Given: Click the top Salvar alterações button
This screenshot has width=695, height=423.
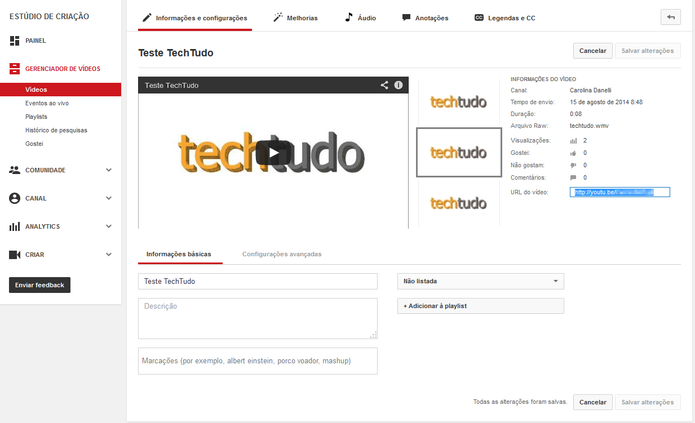Looking at the screenshot, I should (648, 51).
